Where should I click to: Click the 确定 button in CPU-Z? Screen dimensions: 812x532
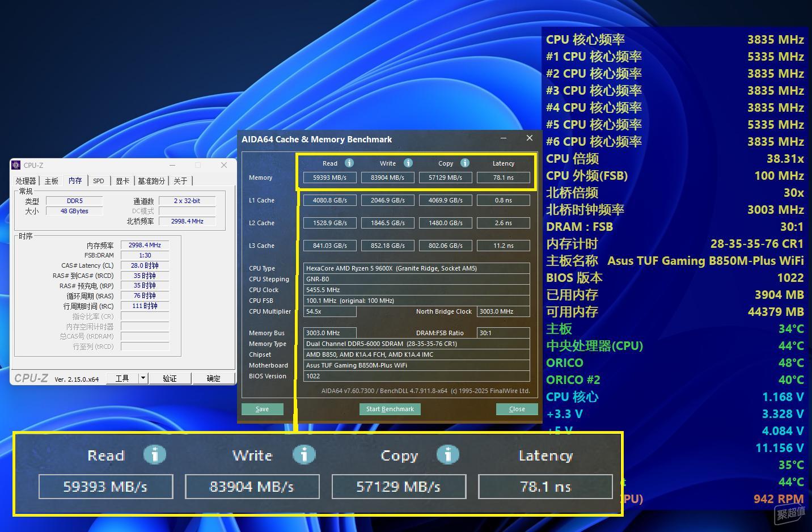pyautogui.click(x=213, y=378)
